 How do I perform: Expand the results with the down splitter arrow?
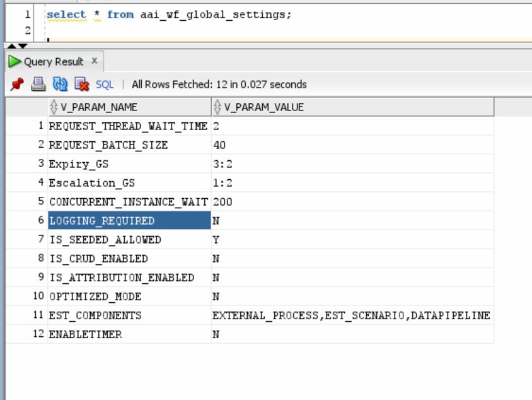click(21, 47)
